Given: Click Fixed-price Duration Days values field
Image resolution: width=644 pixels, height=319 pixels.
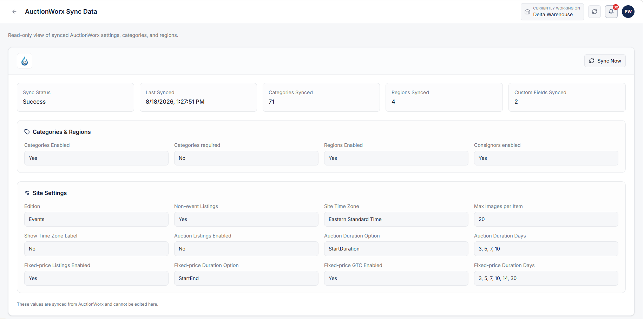Looking at the screenshot, I should click(x=546, y=278).
